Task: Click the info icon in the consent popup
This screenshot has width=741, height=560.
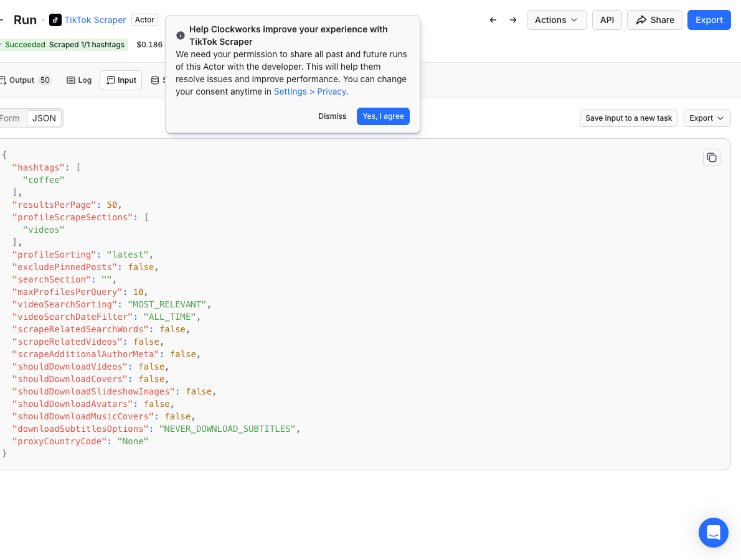Action: (181, 35)
